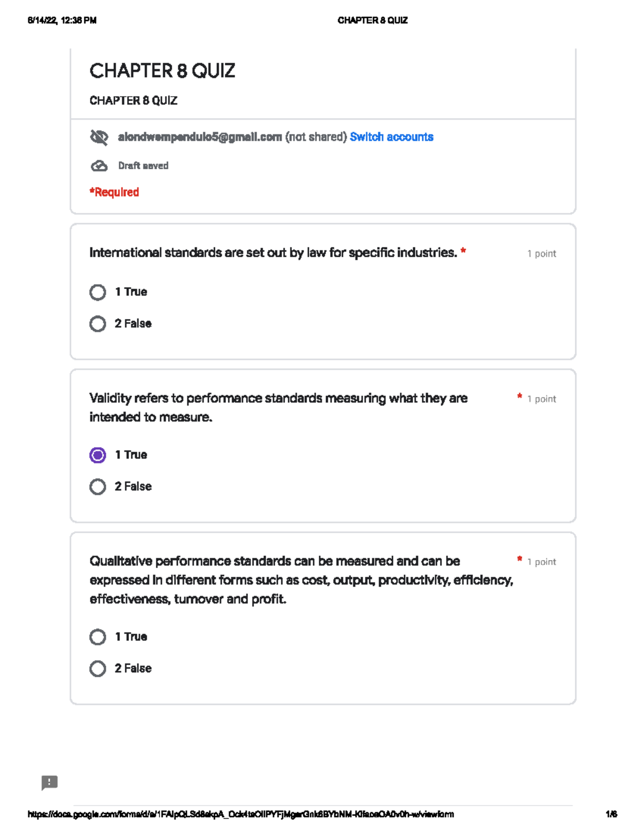Select True for Qualitative performance standards question
This screenshot has height=834, width=644.
tap(98, 637)
